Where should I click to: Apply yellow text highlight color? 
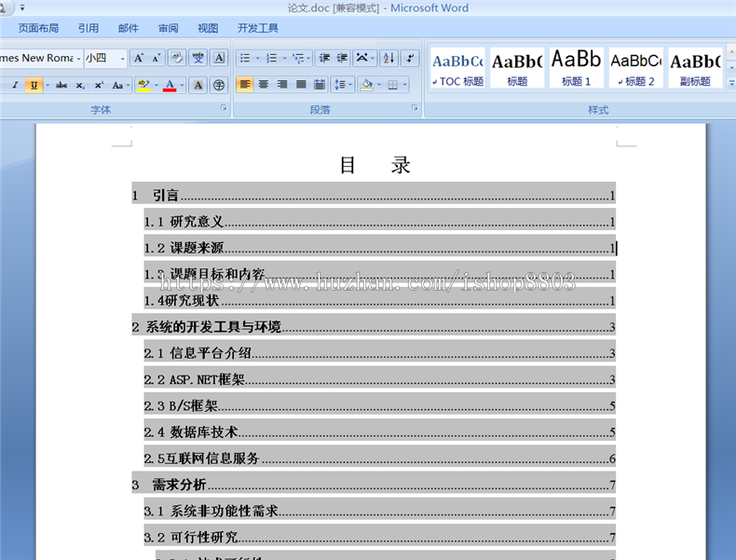coord(143,85)
